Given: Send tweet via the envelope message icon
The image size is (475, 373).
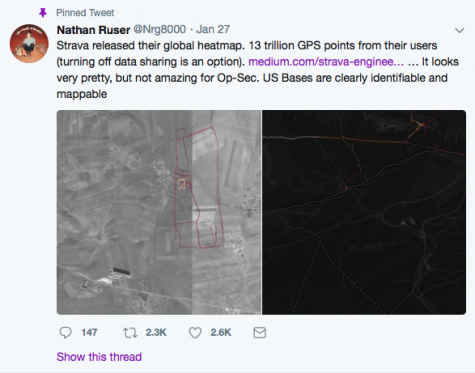Looking at the screenshot, I should click(x=260, y=332).
